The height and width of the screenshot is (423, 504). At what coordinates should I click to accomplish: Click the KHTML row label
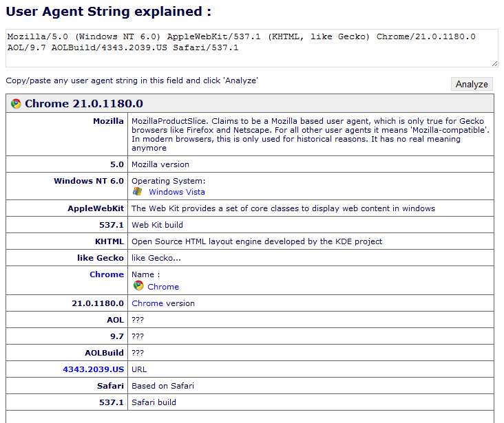click(109, 241)
